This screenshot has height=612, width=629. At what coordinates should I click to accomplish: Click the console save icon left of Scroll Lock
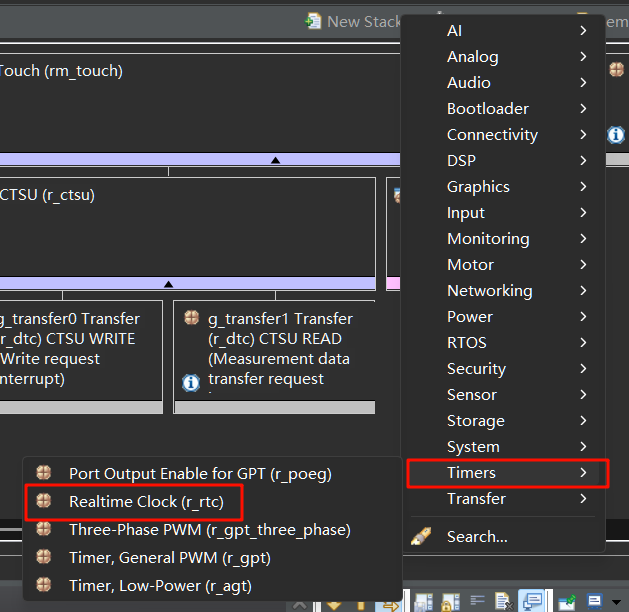tap(424, 602)
